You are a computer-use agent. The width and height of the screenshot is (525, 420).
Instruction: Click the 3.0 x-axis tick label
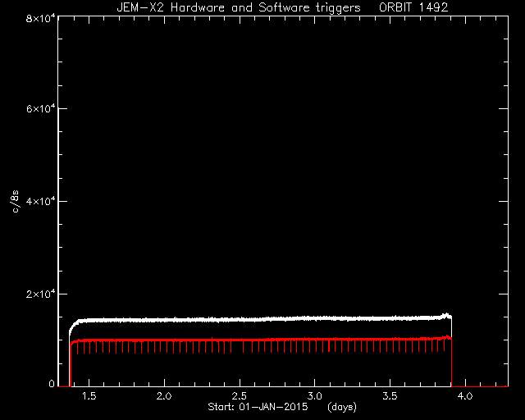pyautogui.click(x=315, y=396)
